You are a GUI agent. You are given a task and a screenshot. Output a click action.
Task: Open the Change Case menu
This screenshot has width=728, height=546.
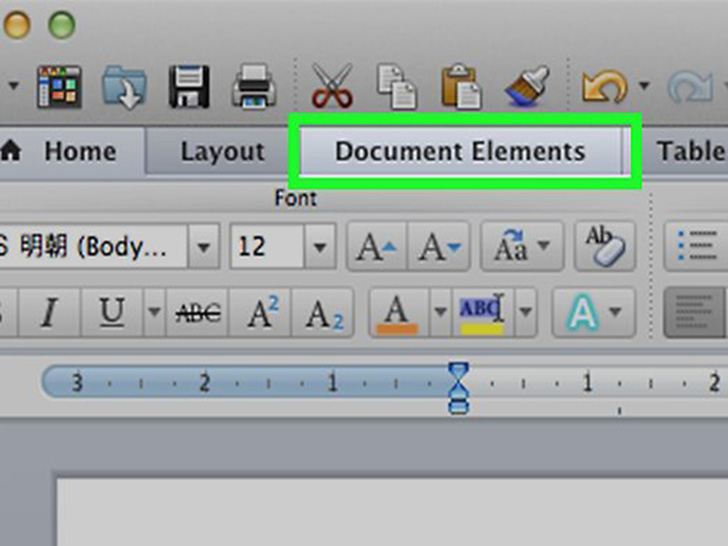(522, 247)
